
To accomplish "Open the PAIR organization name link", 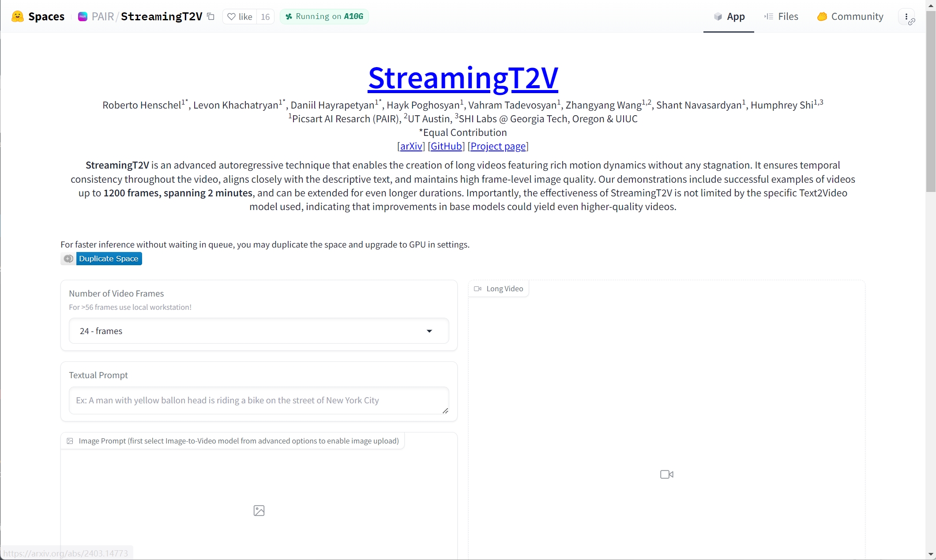I will (103, 16).
